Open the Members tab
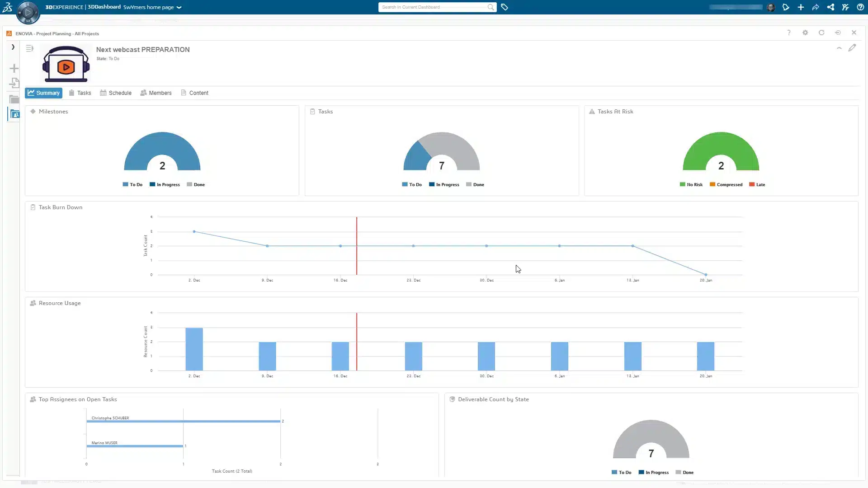Screen dimensions: 868x488 click(x=156, y=93)
